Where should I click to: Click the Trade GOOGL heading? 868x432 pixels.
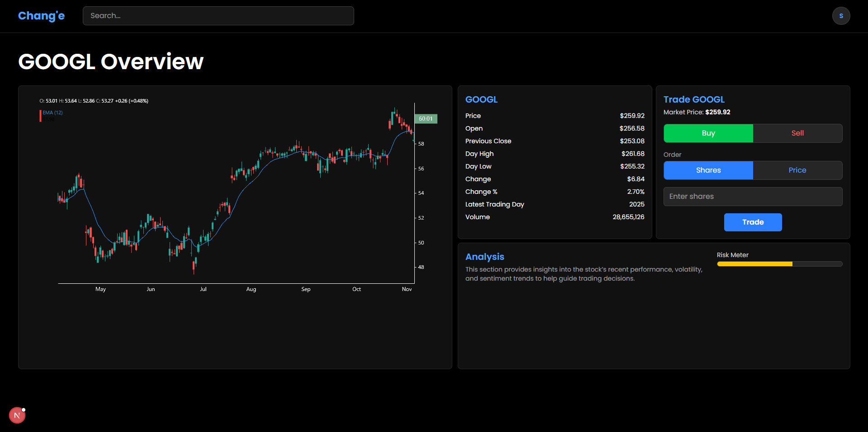tap(694, 99)
